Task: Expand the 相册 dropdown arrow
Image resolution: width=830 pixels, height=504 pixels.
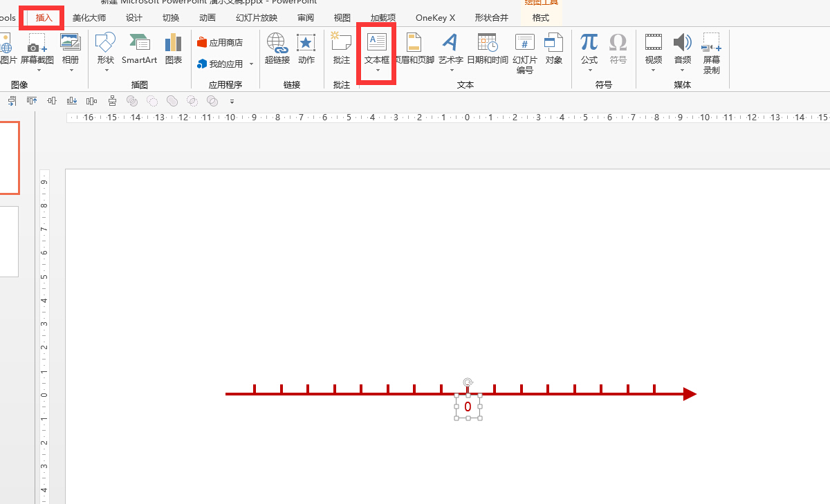Action: (x=71, y=70)
